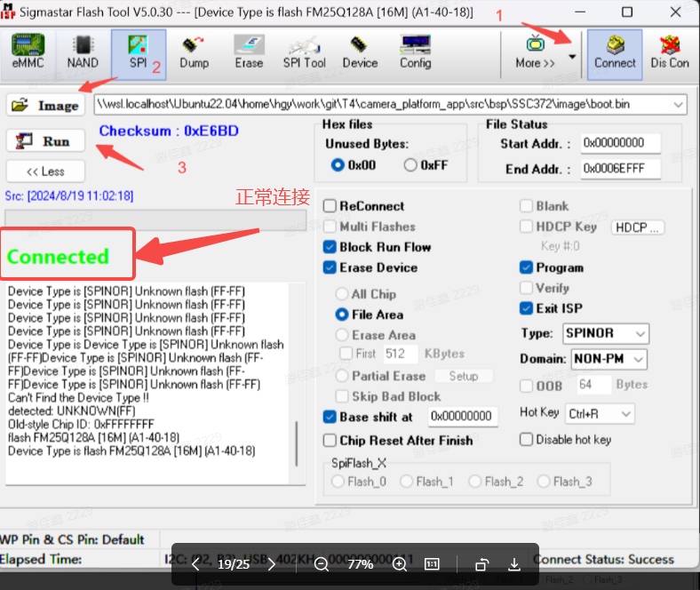Select the eMMC flash type icon

[x=28, y=52]
